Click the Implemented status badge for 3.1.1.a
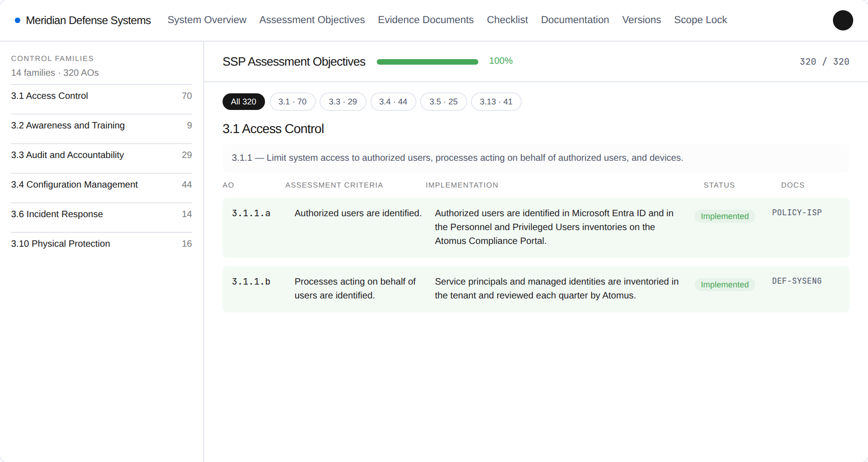Image resolution: width=868 pixels, height=462 pixels. click(x=725, y=216)
